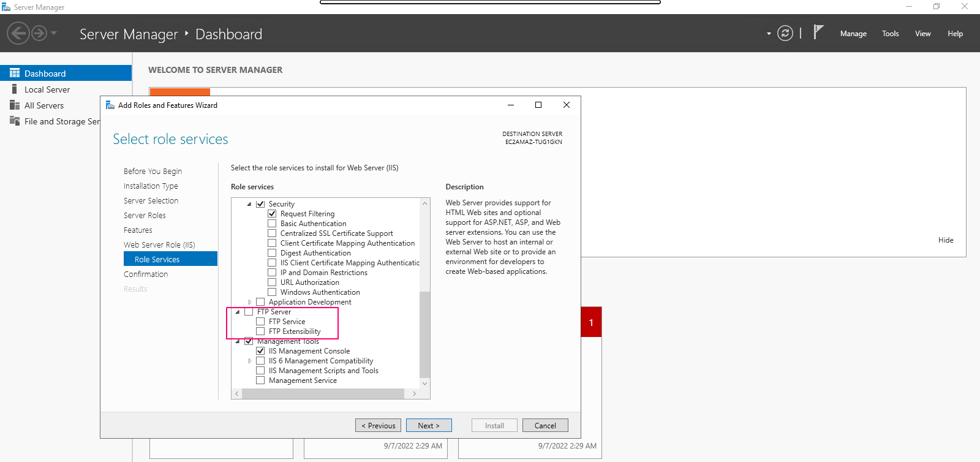Select Dashboard in the left sidebar
Viewport: 980px width, 462px height.
66,73
